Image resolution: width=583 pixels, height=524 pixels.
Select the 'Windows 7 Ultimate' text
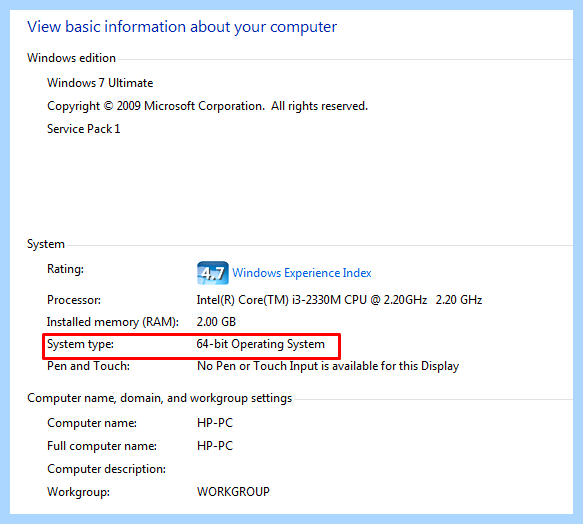tap(100, 83)
